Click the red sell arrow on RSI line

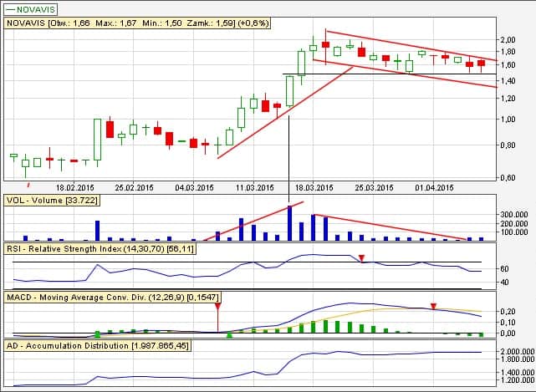pyautogui.click(x=361, y=259)
